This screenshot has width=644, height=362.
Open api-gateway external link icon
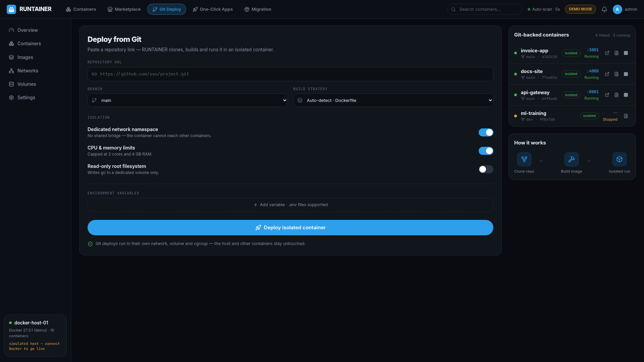(x=607, y=95)
